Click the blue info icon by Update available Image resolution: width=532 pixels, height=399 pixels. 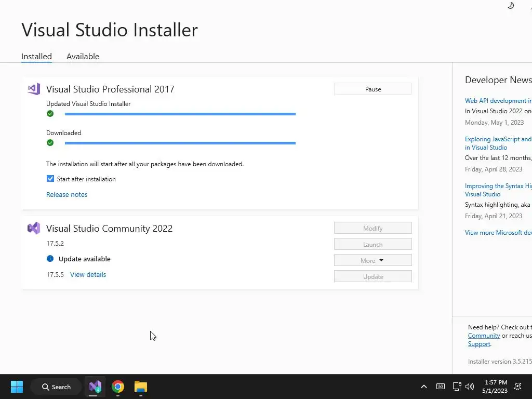click(x=50, y=259)
